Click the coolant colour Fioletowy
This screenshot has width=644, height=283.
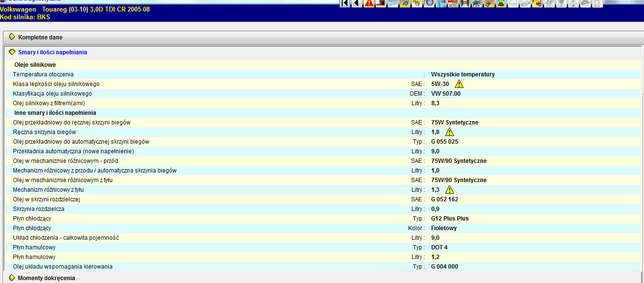(x=444, y=228)
